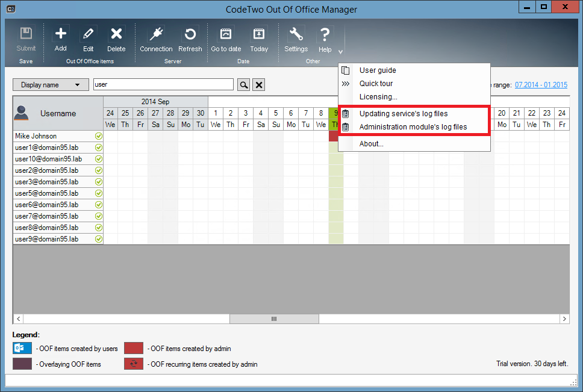Click the Administration module's log clipboard icon
This screenshot has width=583, height=392.
coord(346,127)
